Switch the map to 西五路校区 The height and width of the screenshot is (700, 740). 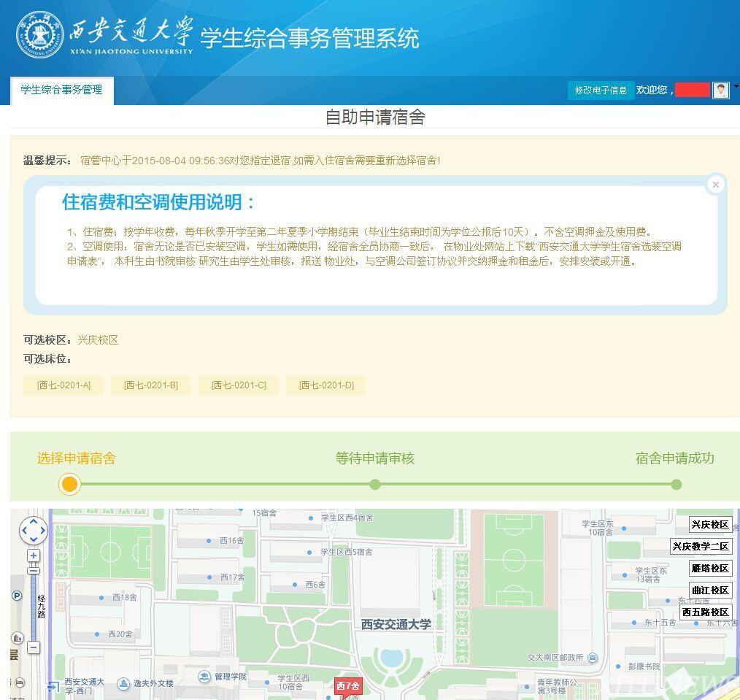click(x=706, y=612)
